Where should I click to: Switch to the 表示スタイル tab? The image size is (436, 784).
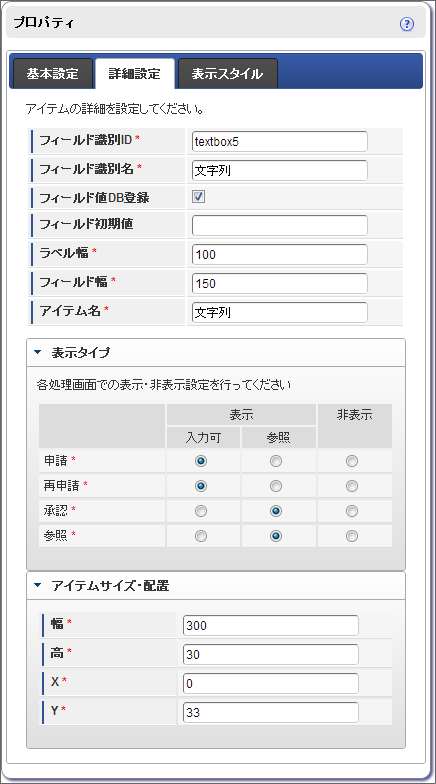tap(228, 74)
